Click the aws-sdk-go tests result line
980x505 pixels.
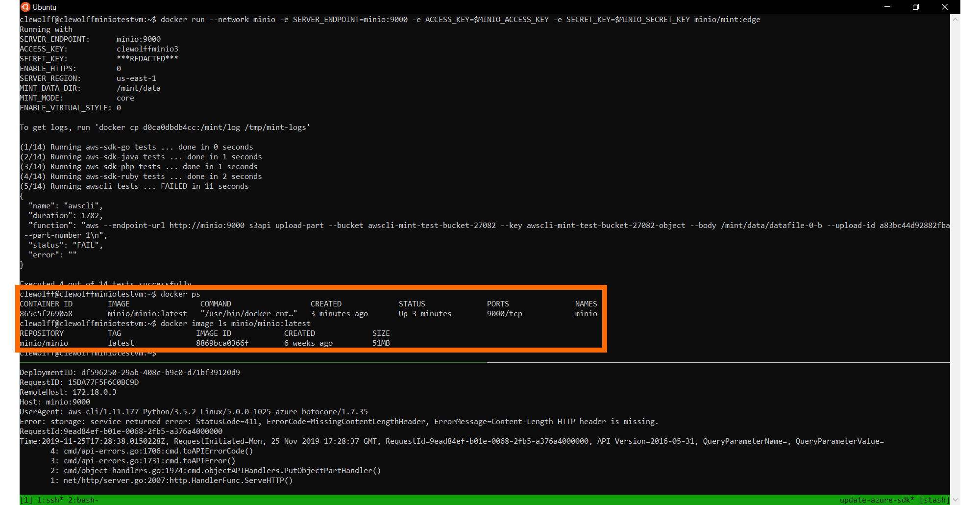[x=136, y=147]
